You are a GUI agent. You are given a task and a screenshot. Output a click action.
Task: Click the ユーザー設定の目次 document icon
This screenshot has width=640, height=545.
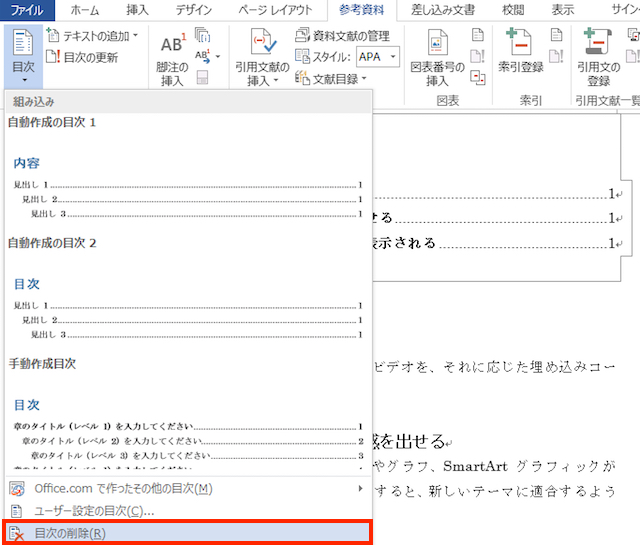coord(16,511)
